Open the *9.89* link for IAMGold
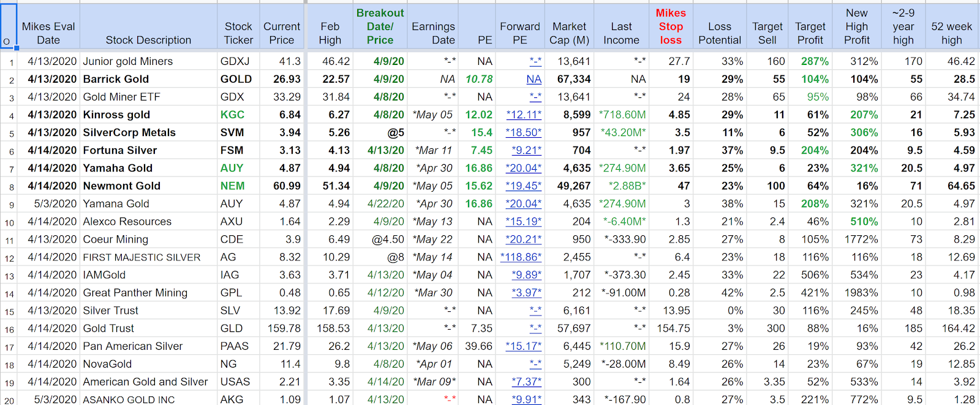The width and height of the screenshot is (980, 405). [x=527, y=274]
